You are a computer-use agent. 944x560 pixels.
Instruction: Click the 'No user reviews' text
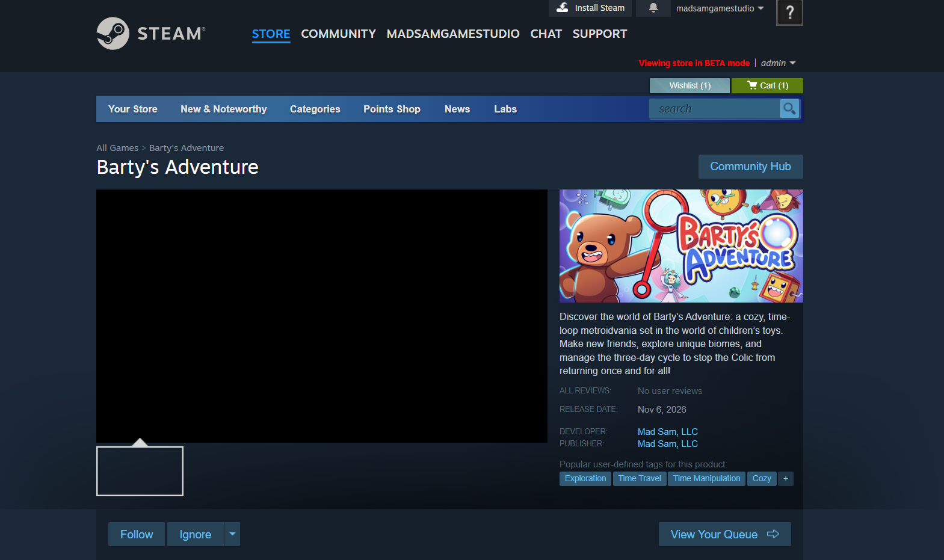tap(670, 391)
